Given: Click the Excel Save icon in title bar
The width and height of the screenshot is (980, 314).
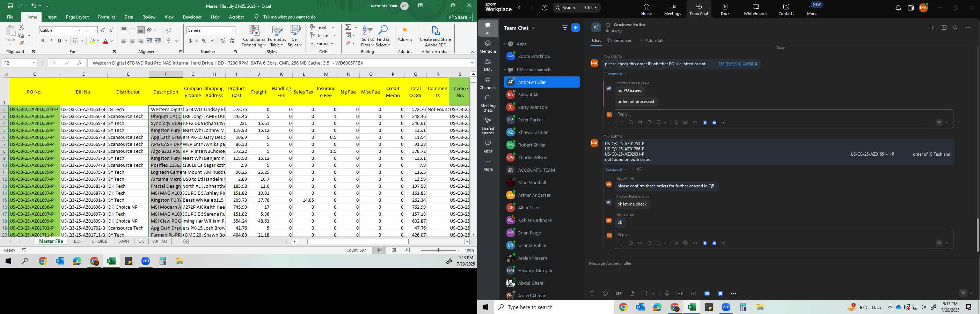Looking at the screenshot, I should [x=10, y=6].
